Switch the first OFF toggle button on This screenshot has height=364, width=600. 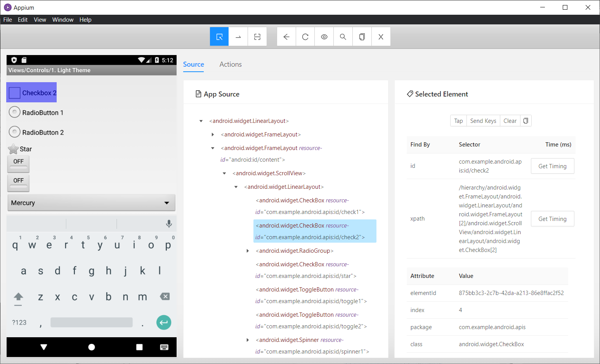(18, 164)
